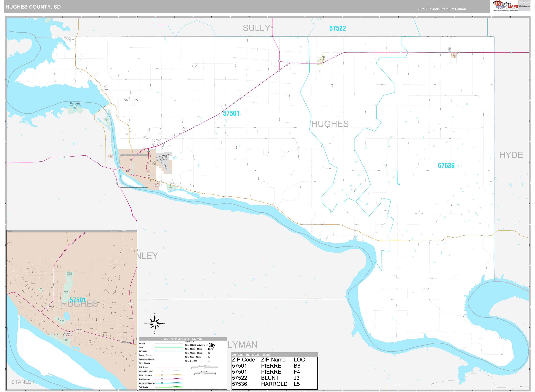Click the County Highways marker in legend

(x=162, y=371)
